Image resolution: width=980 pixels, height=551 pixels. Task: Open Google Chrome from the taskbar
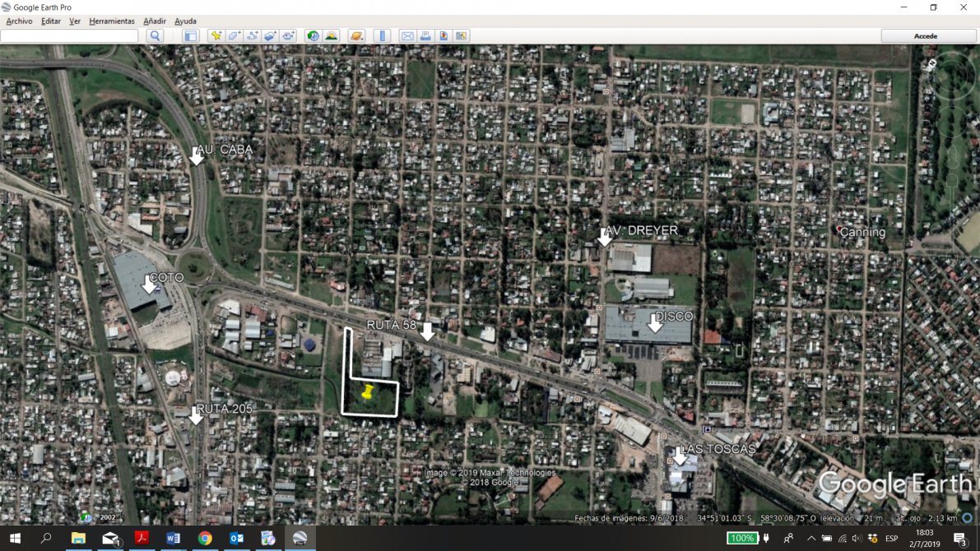pos(205,538)
